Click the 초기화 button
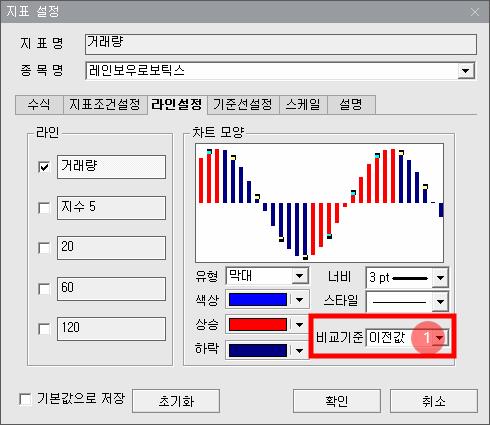490x425 pixels. tap(176, 401)
